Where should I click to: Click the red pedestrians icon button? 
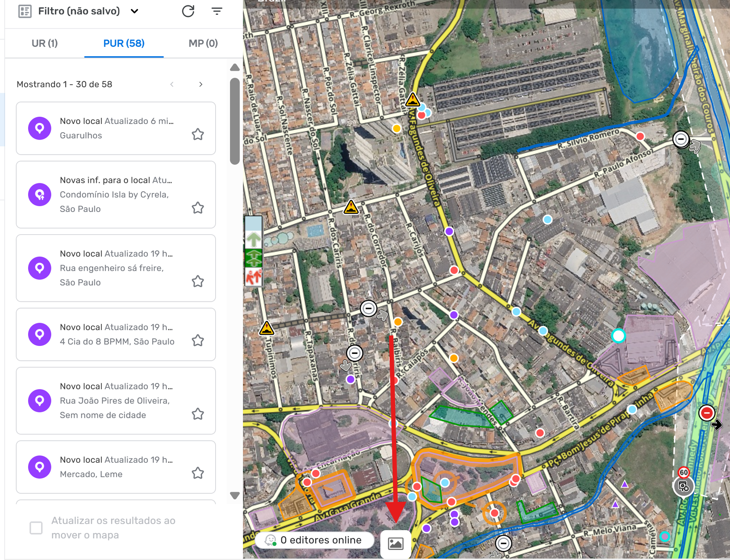pos(253,276)
